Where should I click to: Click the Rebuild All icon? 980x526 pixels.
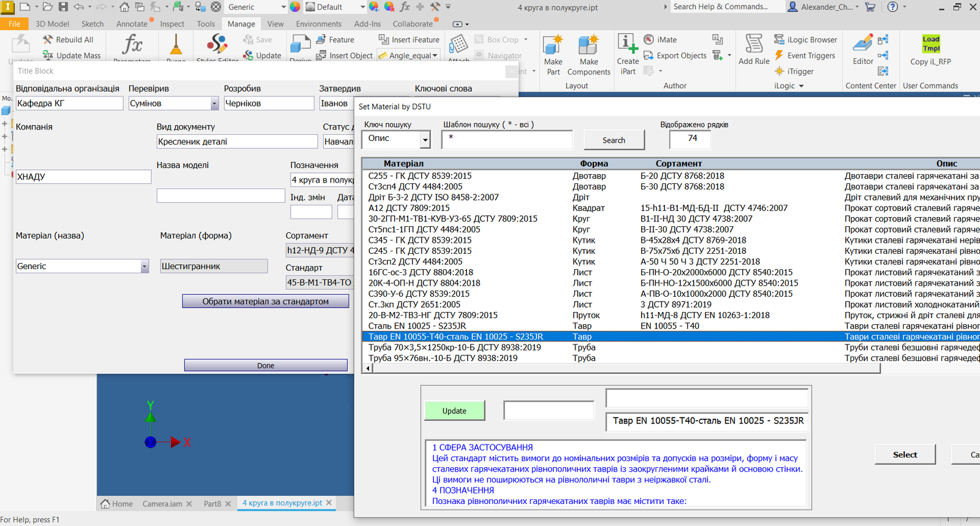pos(48,40)
